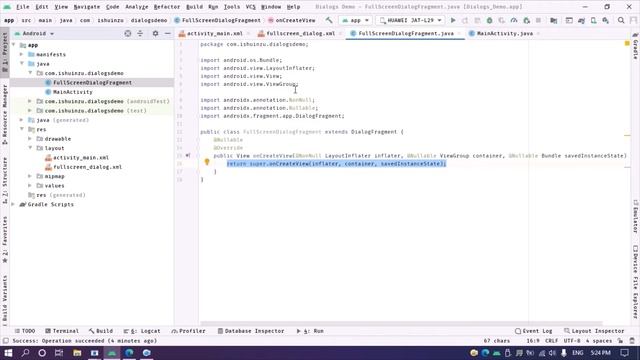Open the Logcat tool window
Screen dimensions: 640x360
(142, 331)
